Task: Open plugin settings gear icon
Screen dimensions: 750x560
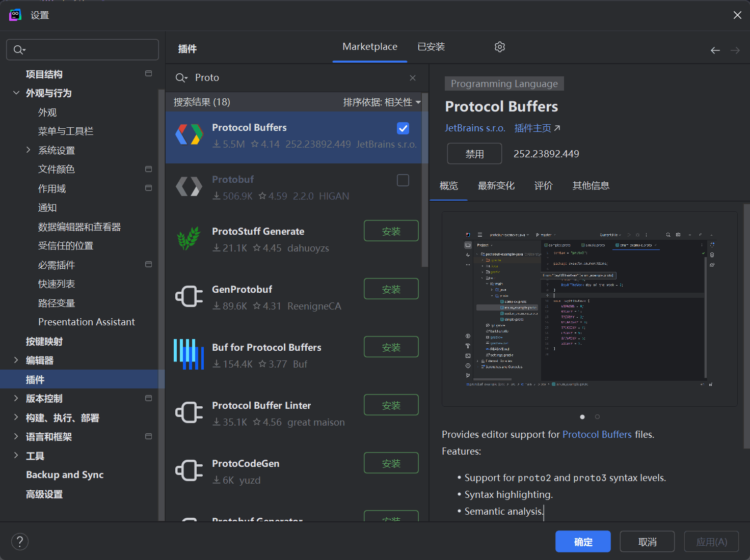Action: pos(500,47)
